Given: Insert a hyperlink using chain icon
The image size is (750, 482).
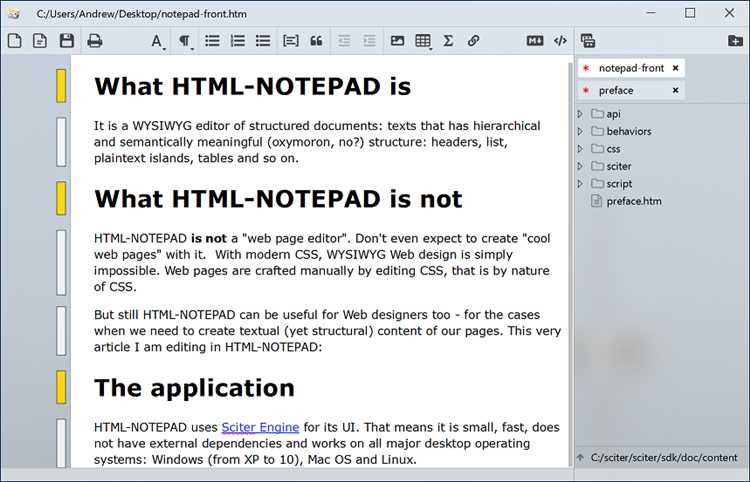Looking at the screenshot, I should (x=474, y=41).
